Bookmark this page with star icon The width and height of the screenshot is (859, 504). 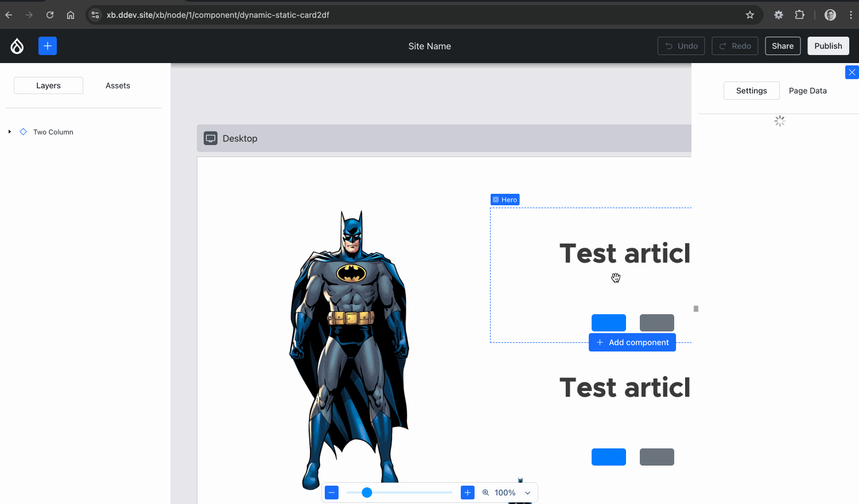[749, 15]
